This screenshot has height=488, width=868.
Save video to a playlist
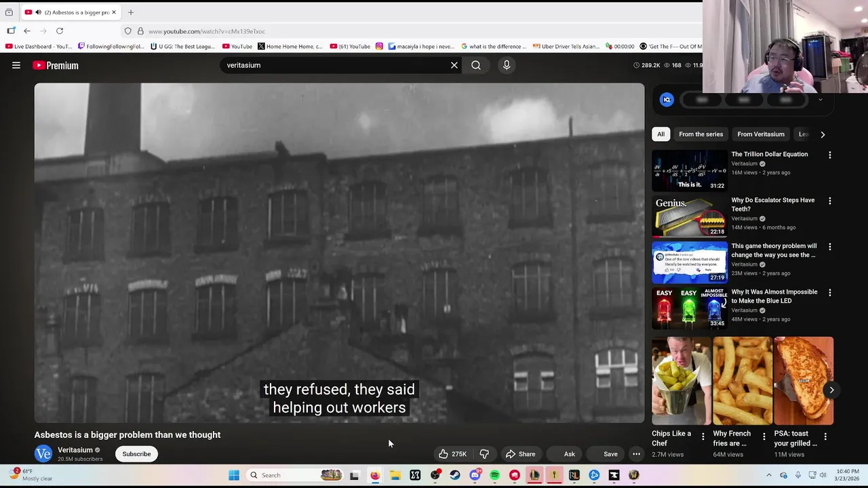click(604, 454)
